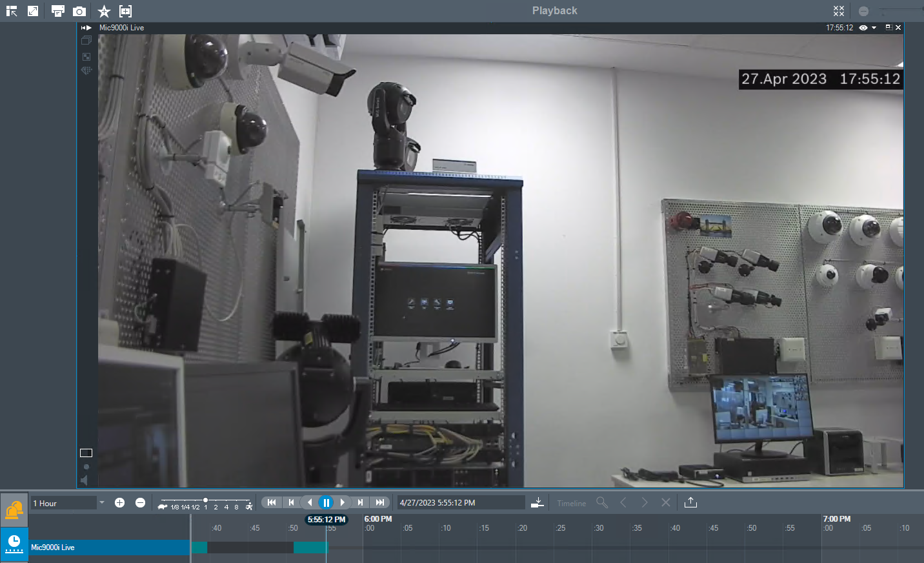Zoom out the timeline with the minus icon
Image resolution: width=924 pixels, height=563 pixels.
pyautogui.click(x=140, y=502)
